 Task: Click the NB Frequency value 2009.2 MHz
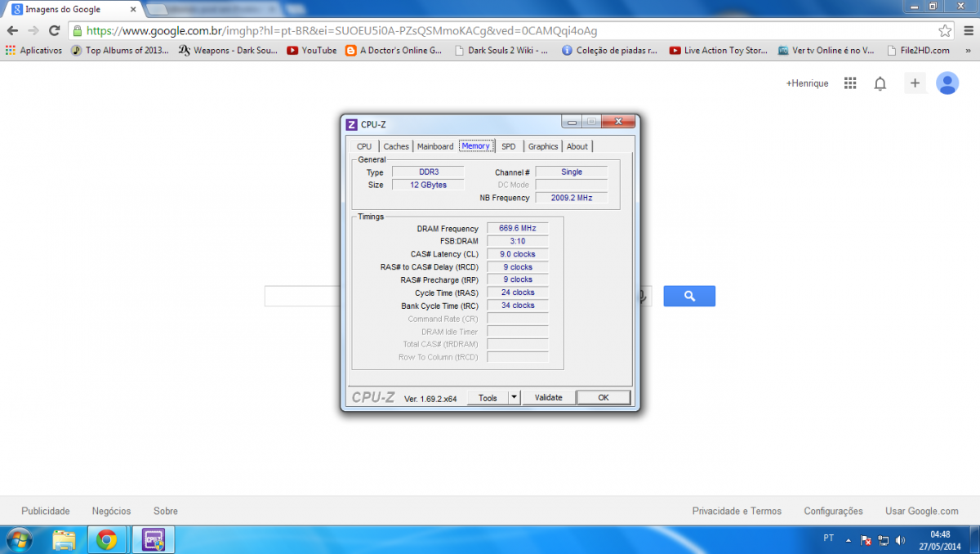(571, 198)
